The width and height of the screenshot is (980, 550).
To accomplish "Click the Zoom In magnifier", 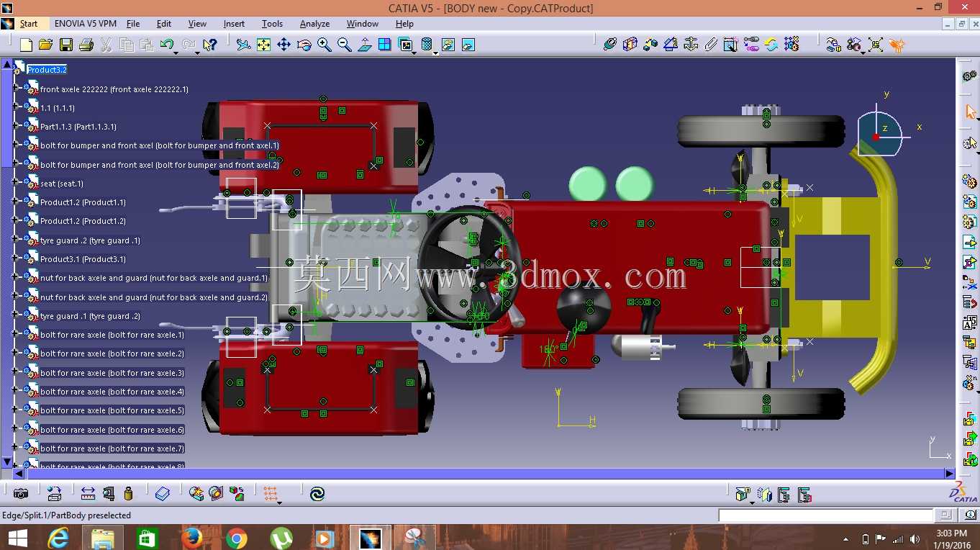I will [x=325, y=45].
